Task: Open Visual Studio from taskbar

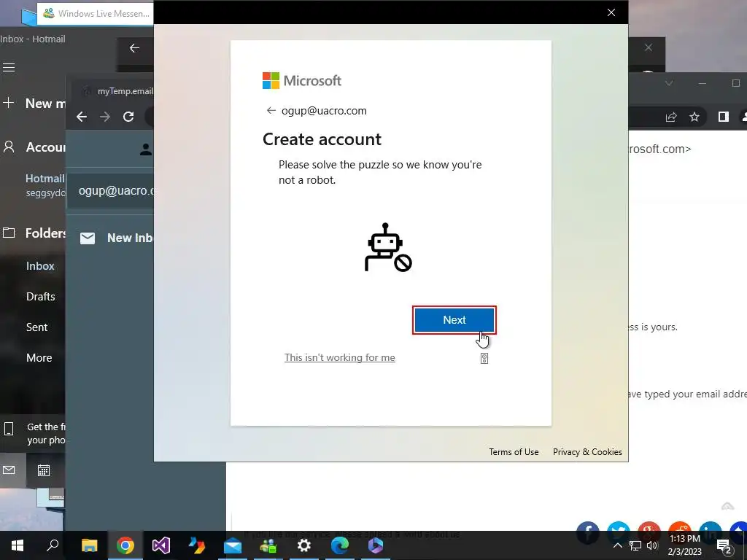Action: (x=161, y=545)
